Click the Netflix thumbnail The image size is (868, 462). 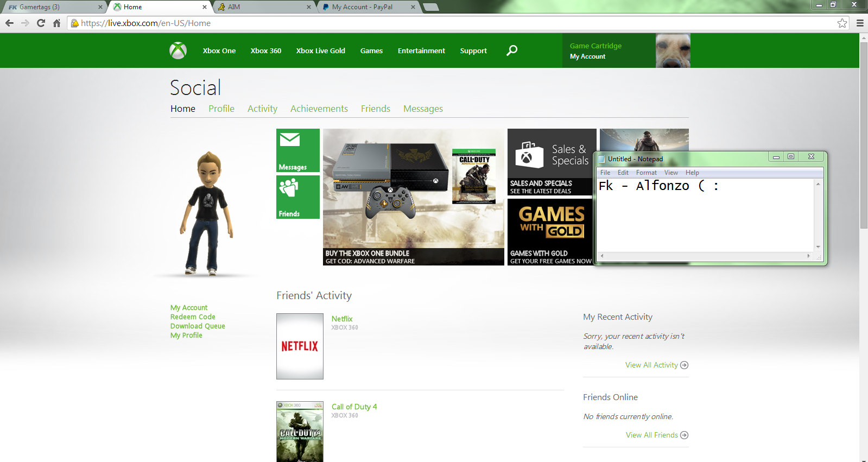click(x=300, y=346)
